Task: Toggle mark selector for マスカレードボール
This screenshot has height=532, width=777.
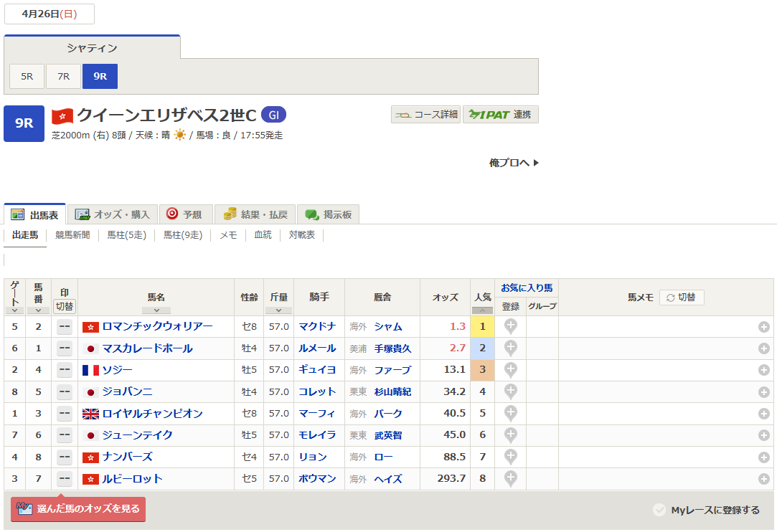Action: coord(65,348)
